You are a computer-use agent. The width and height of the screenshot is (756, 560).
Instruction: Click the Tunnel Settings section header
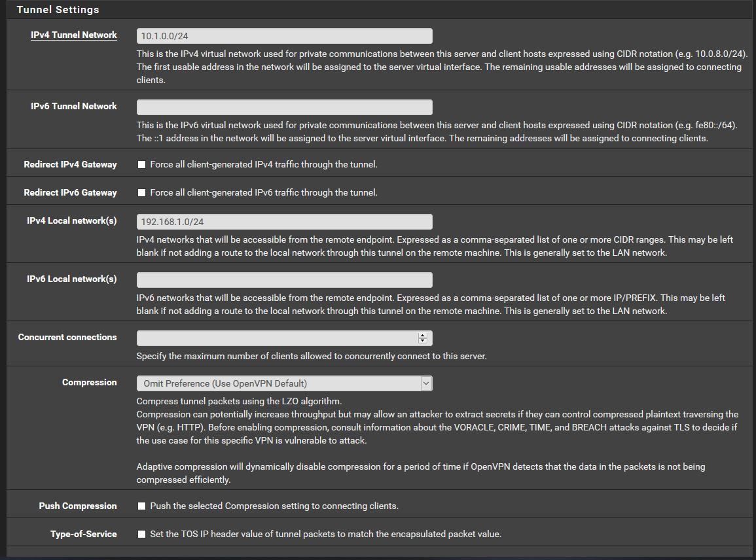tap(58, 10)
